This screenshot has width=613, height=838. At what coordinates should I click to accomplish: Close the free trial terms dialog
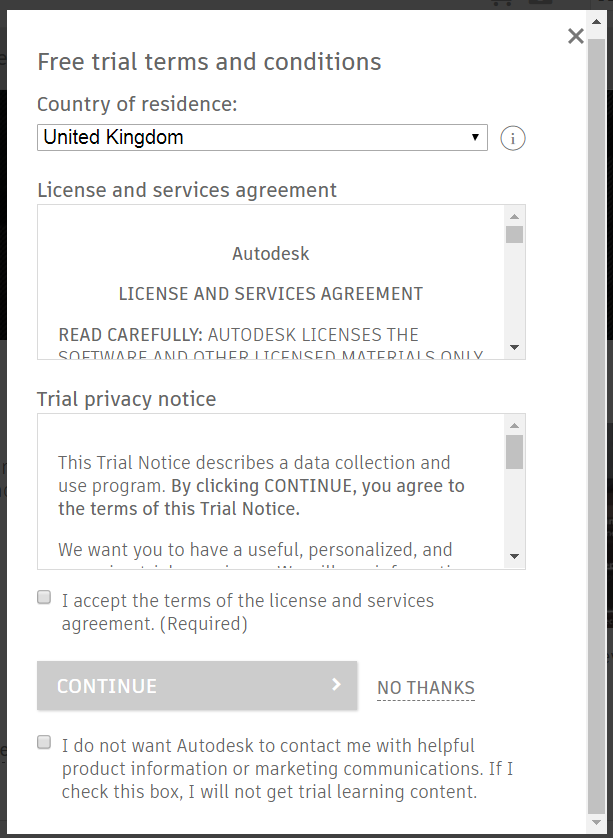pos(576,36)
